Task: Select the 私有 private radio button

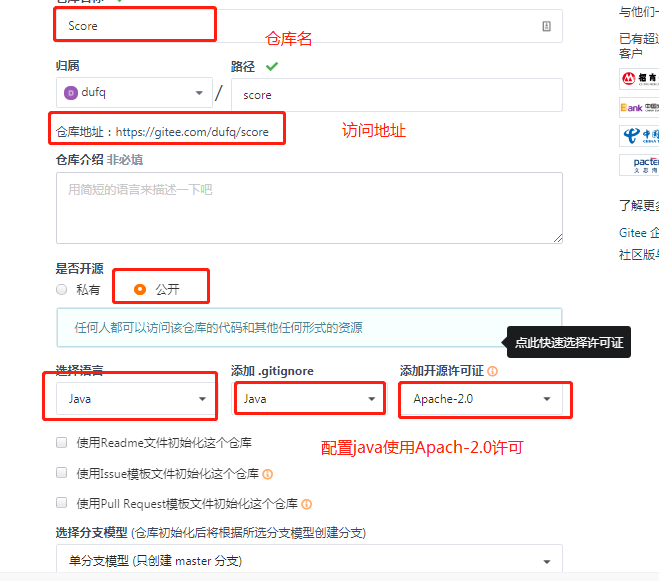Action: [61, 290]
